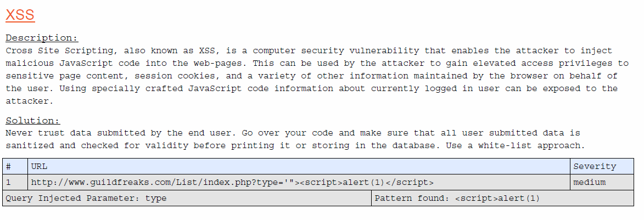Select row number 1 cell

[15, 182]
